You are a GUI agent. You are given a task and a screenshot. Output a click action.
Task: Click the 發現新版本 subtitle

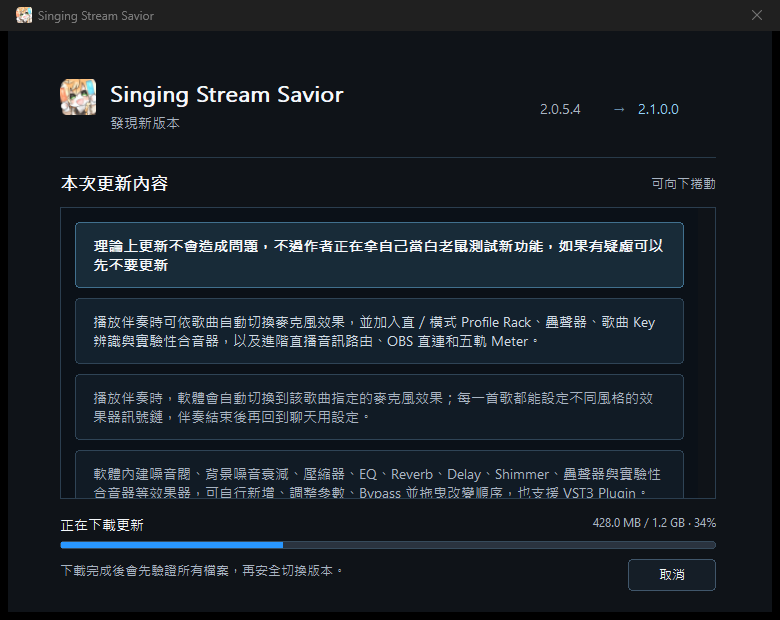pos(145,123)
